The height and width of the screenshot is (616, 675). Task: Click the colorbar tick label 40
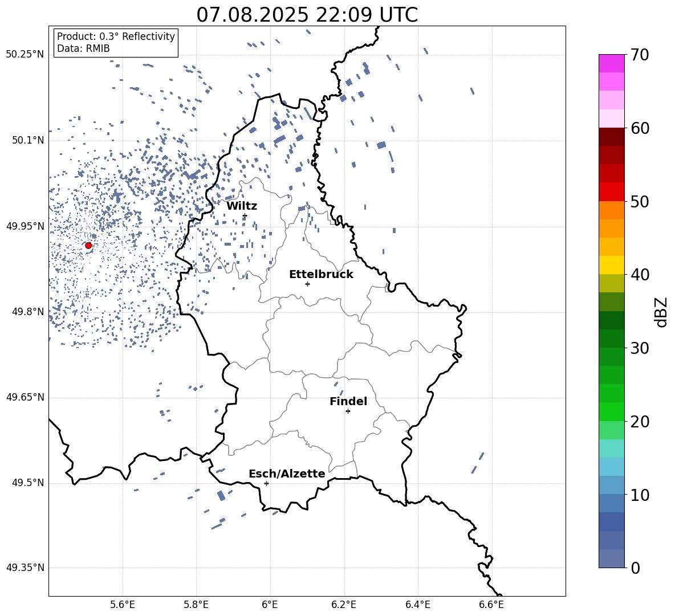coord(640,275)
